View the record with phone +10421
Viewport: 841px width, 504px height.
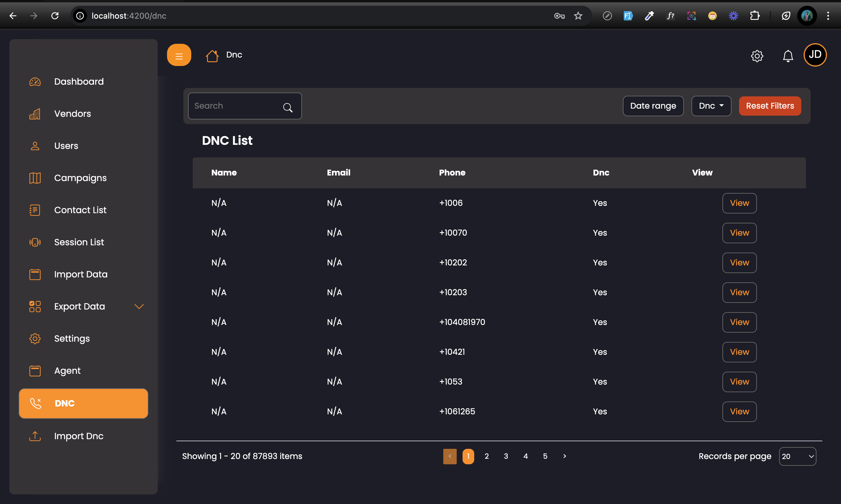click(739, 352)
